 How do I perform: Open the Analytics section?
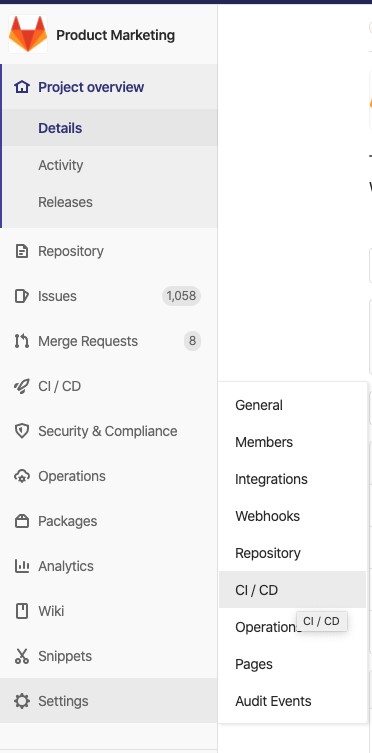[66, 567]
